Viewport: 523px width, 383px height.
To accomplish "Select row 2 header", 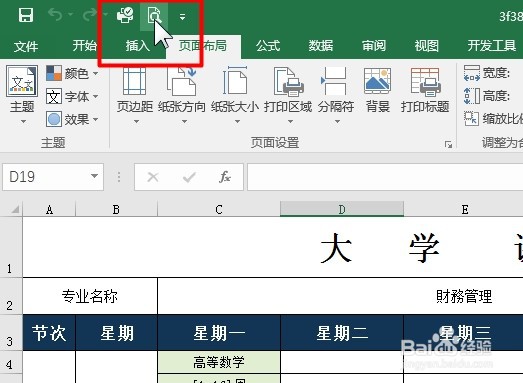I will [x=11, y=296].
